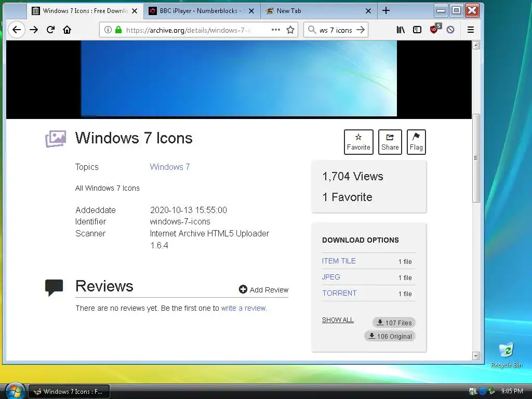Image resolution: width=532 pixels, height=399 pixels.
Task: Bookmark this page with the star
Action: pos(290,30)
